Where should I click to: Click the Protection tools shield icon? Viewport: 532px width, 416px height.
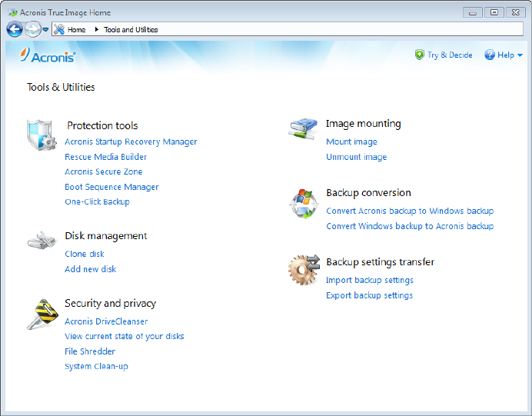[42, 135]
